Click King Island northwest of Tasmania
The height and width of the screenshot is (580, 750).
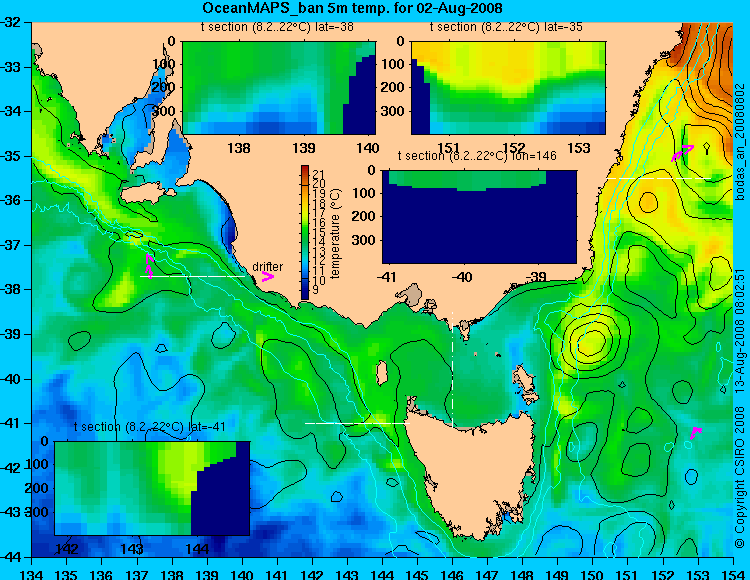(x=382, y=373)
